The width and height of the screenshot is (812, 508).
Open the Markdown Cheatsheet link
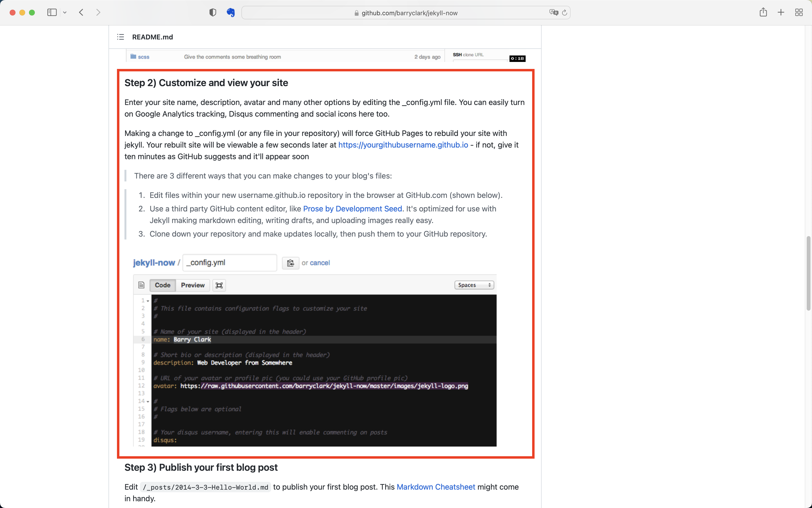point(435,487)
